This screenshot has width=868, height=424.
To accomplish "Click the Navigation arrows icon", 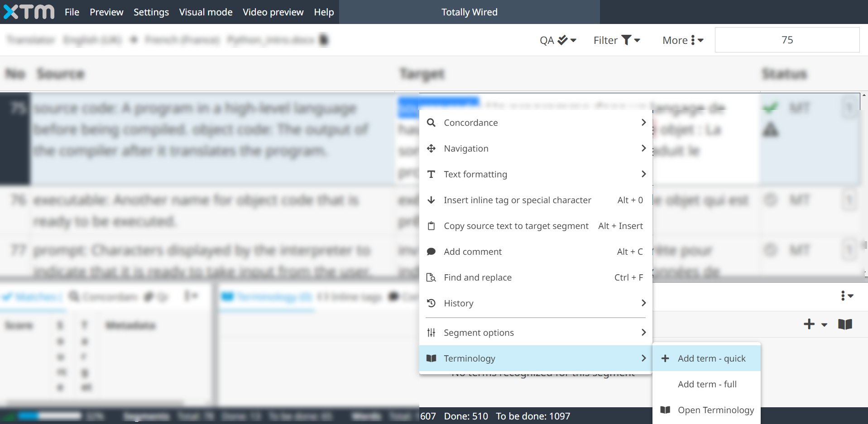I will point(431,148).
